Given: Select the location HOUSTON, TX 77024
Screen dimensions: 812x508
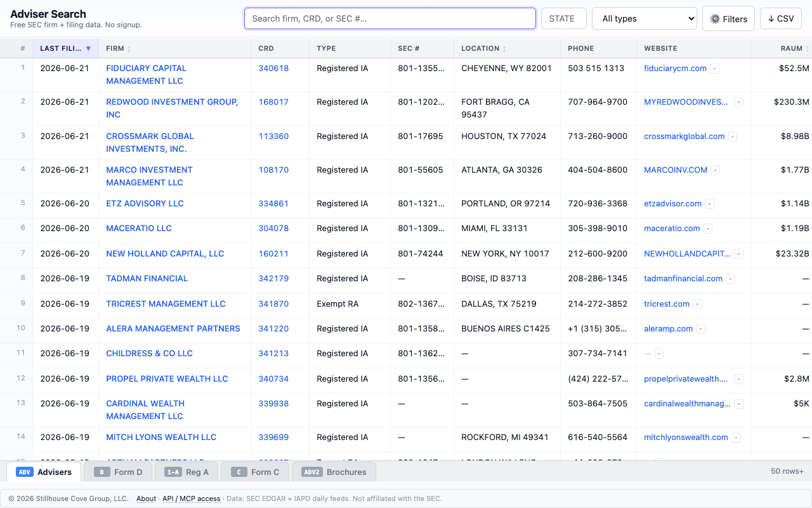Looking at the screenshot, I should 504,136.
